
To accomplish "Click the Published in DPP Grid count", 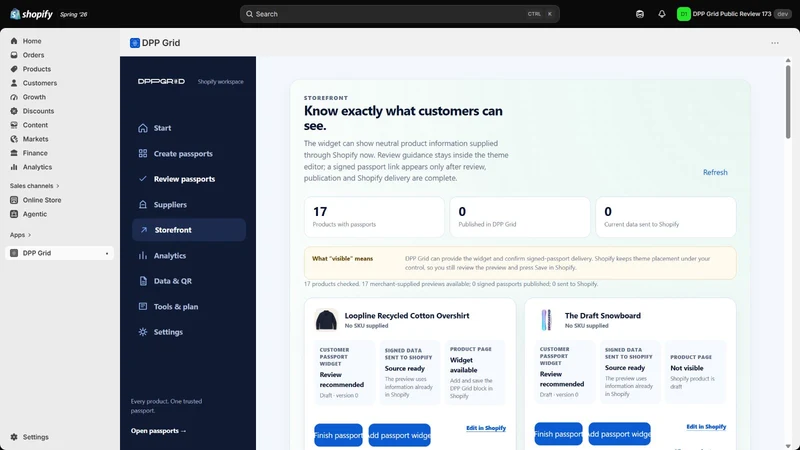I will [x=462, y=211].
